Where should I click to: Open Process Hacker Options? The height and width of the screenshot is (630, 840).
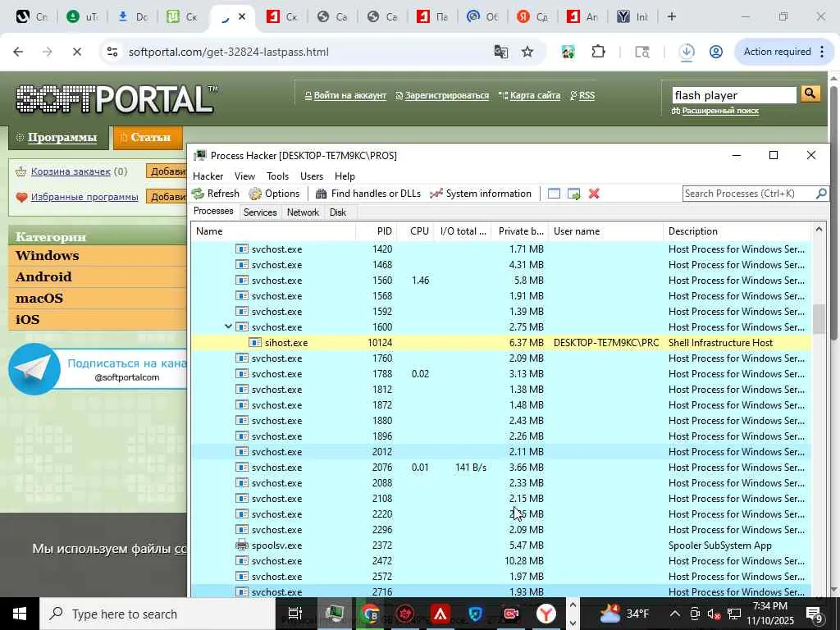pyautogui.click(x=274, y=194)
